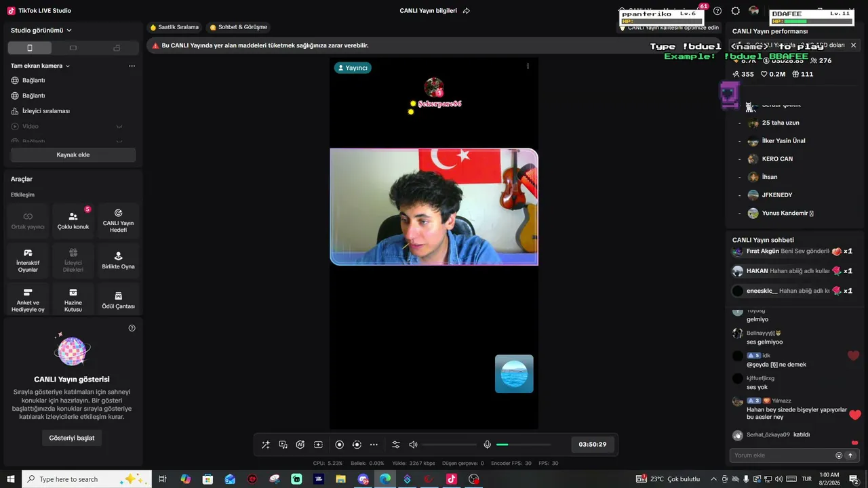Adjust the microphone level slider
868x488 pixels.
523,445
